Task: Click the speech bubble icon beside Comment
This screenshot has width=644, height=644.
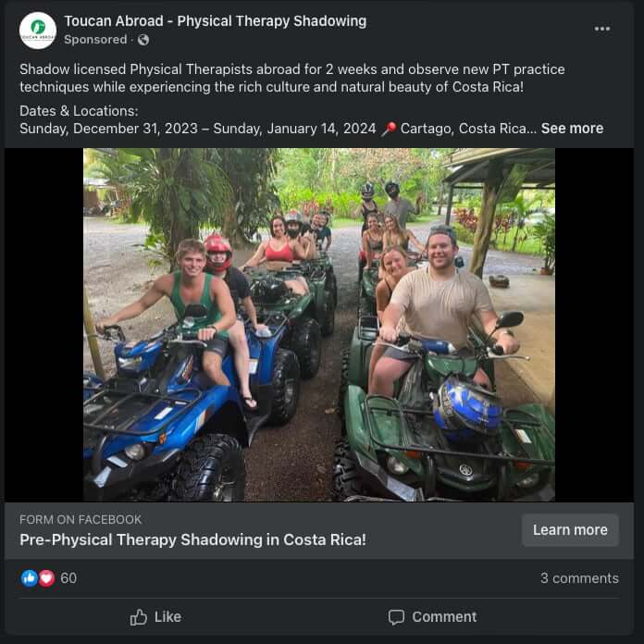Action: pos(396,616)
